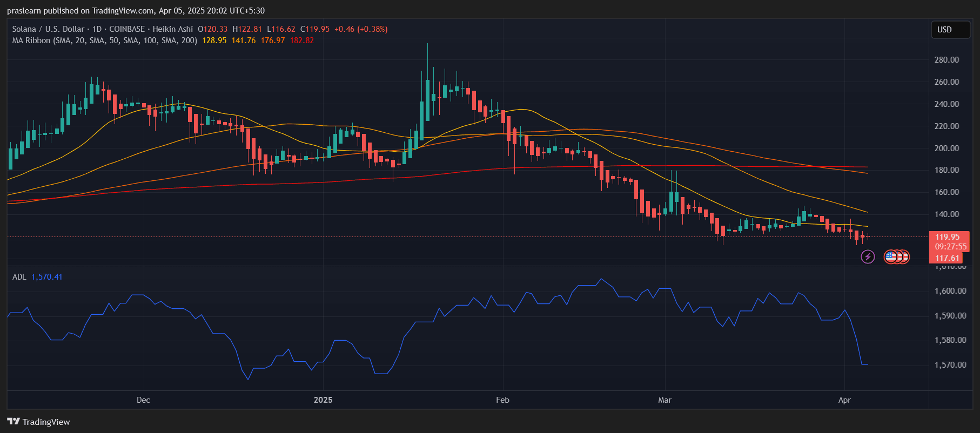The height and width of the screenshot is (433, 980).
Task: Click the Apr label on time axis
Action: coord(844,400)
